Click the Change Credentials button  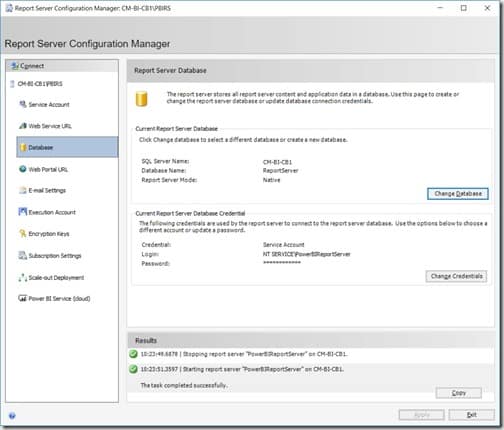click(x=456, y=276)
